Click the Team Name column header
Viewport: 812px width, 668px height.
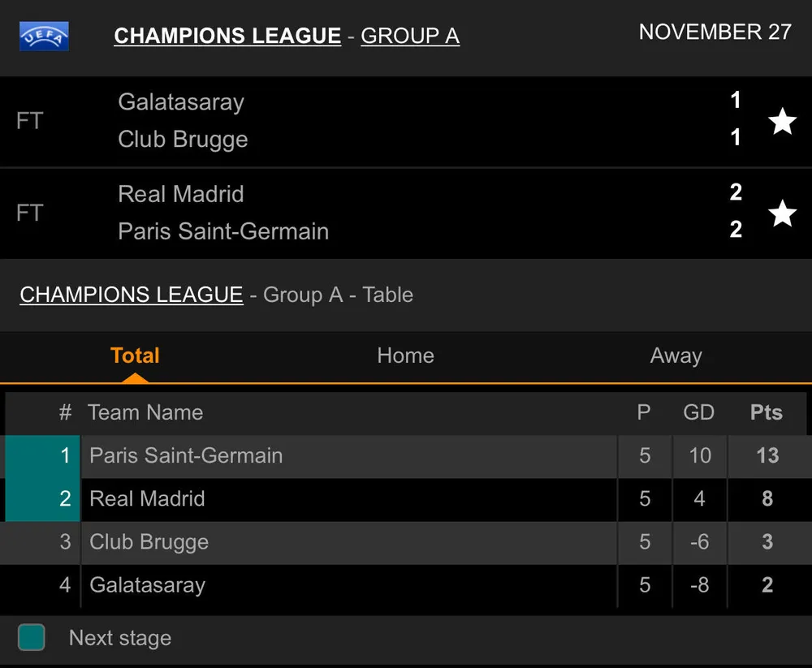pyautogui.click(x=145, y=412)
